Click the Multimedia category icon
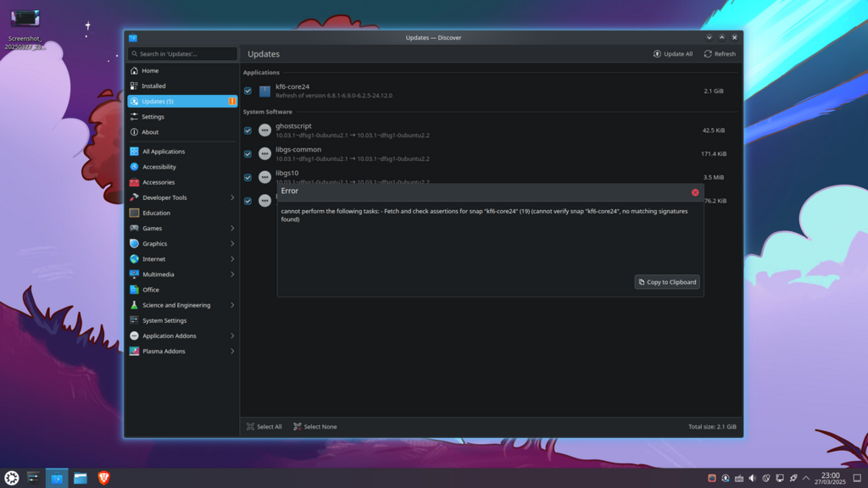Screen dimensions: 868x488 [134, 274]
